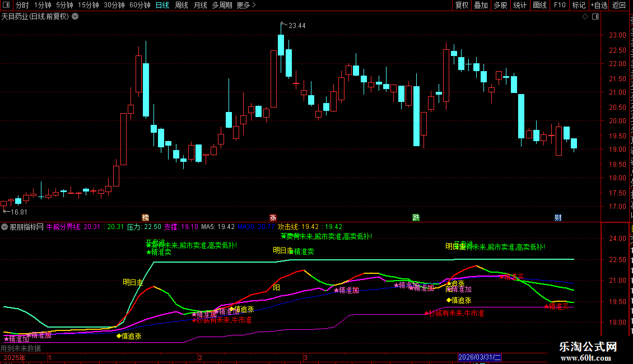Viewport: 633px width, 364px height.
Task: Click the month 2 tick on time axis
Action: [x=200, y=358]
